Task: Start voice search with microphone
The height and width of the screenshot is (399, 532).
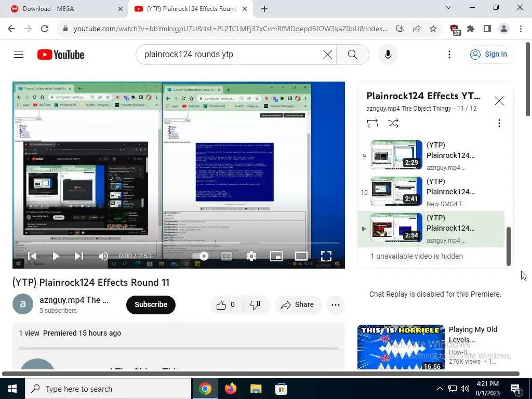Action: tap(388, 55)
